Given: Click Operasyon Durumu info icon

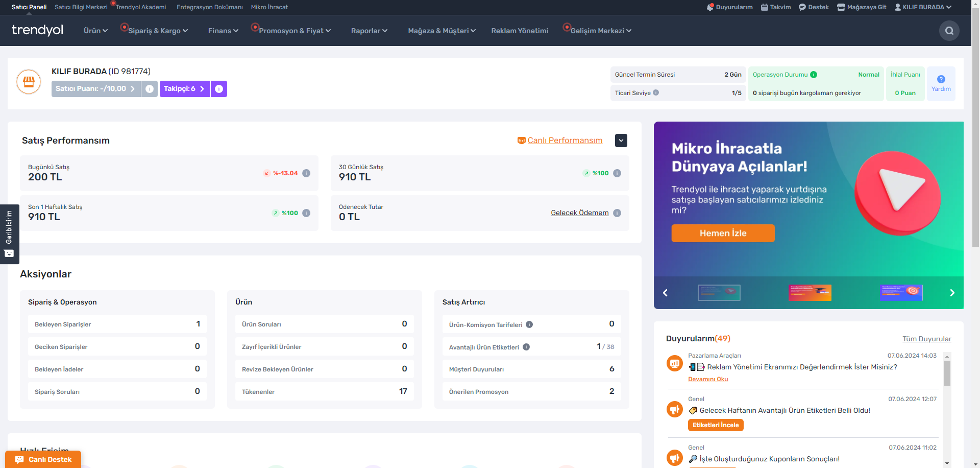Looking at the screenshot, I should pos(814,75).
